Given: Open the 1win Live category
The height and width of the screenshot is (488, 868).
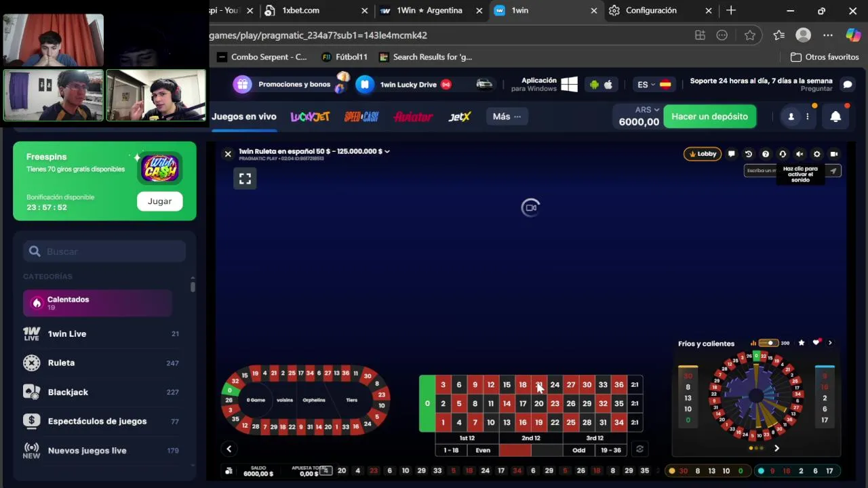Looking at the screenshot, I should point(101,333).
